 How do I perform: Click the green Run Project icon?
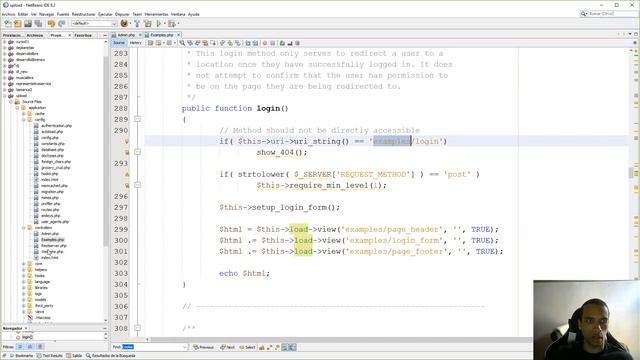[159, 24]
